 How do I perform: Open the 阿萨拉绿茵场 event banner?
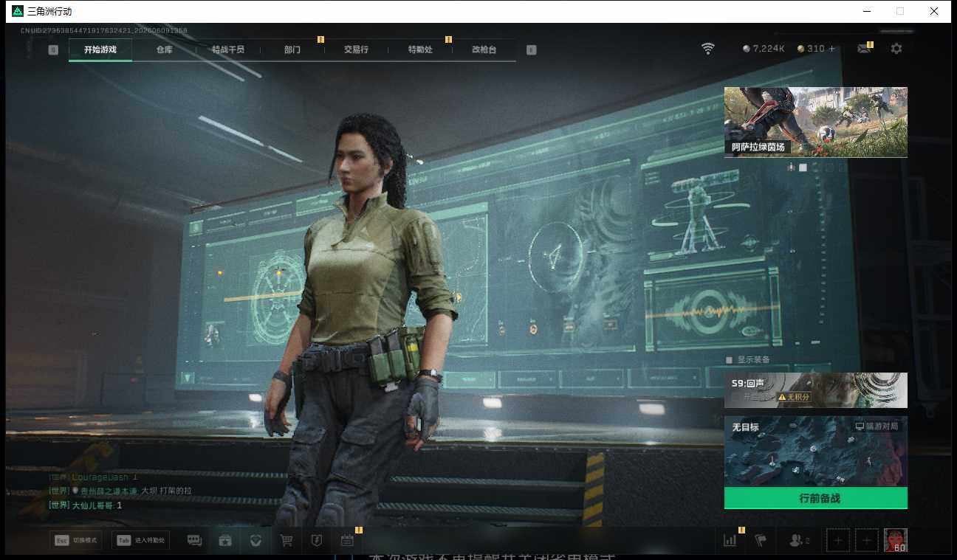point(816,122)
